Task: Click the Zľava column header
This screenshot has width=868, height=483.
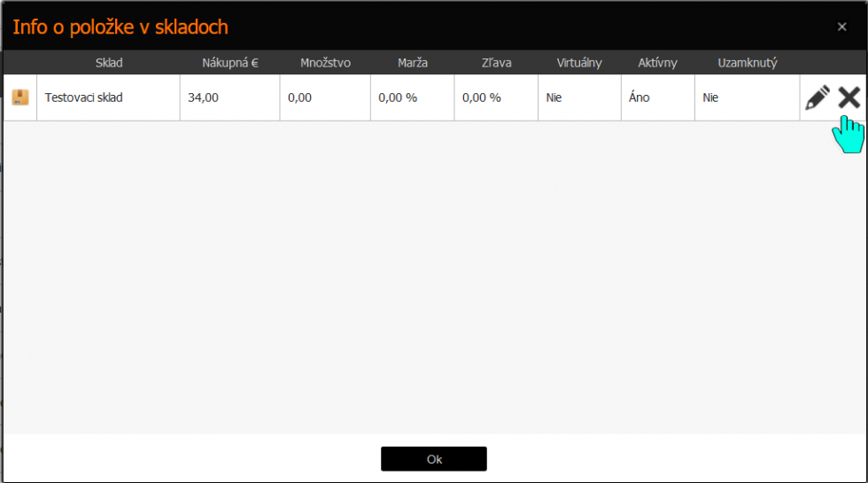Action: [495, 63]
